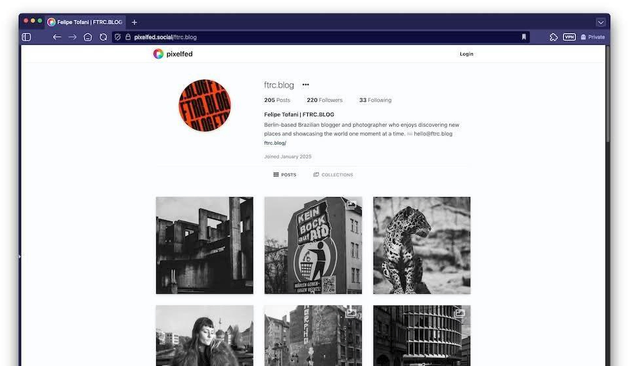Switch to the Collections tab

333,175
